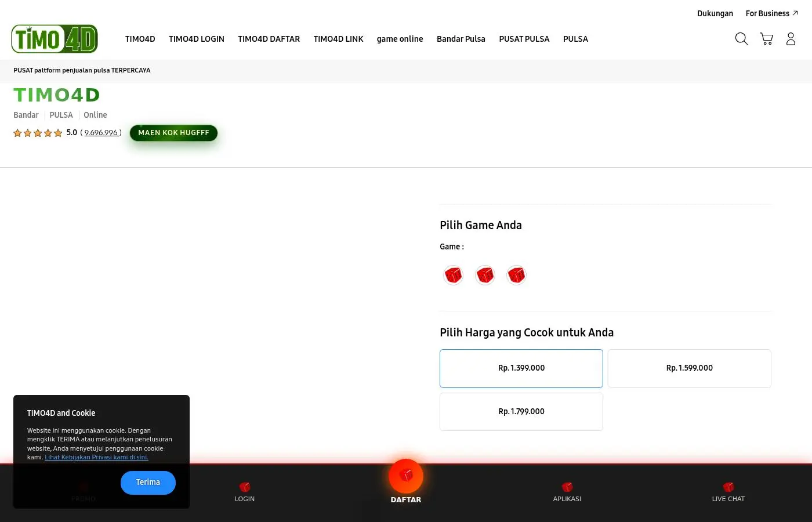
Task: Open the TIMO4D DAFTAR menu item
Action: (269, 39)
